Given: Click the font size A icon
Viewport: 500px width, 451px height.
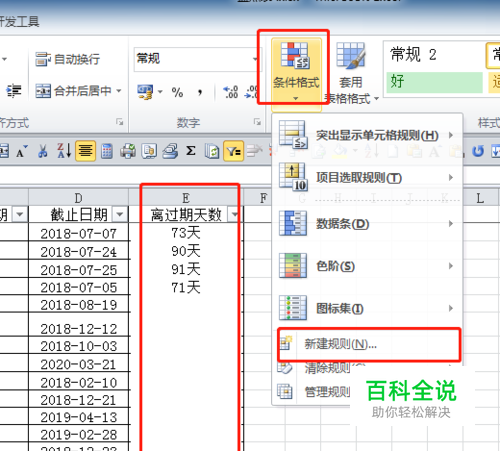Looking at the screenshot, I should [x=21, y=152].
